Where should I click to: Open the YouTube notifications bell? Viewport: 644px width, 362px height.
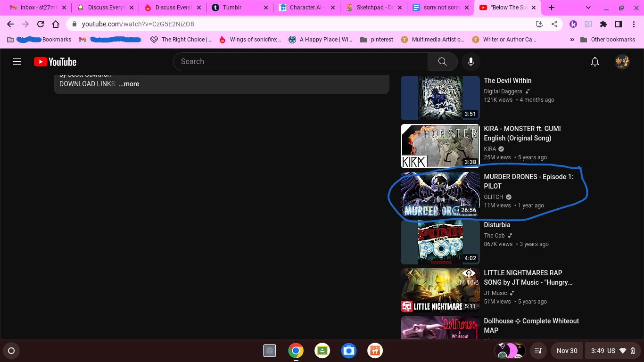(x=595, y=62)
